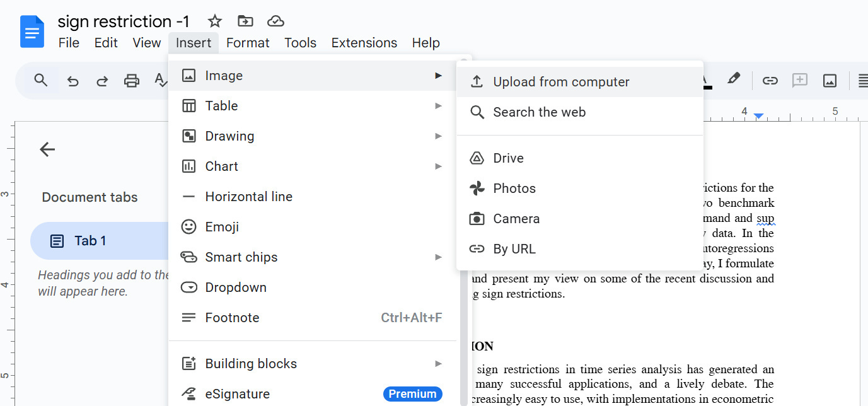Image resolution: width=868 pixels, height=406 pixels.
Task: Select the By URL image option
Action: 514,249
